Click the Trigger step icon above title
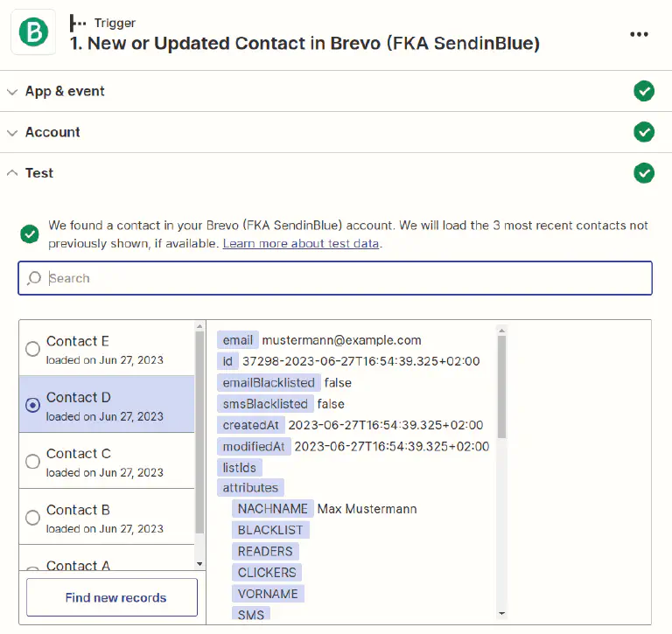The width and height of the screenshot is (672, 634). coord(78,23)
